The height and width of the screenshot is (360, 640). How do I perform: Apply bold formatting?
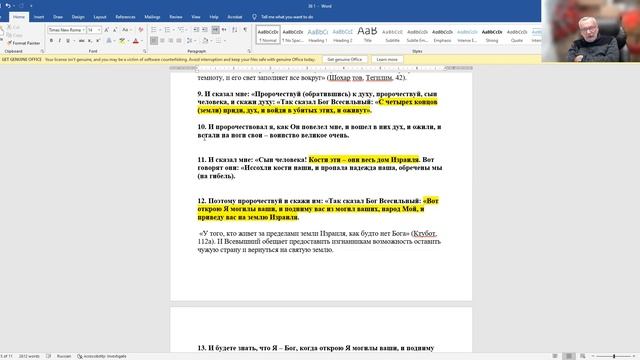(x=51, y=41)
